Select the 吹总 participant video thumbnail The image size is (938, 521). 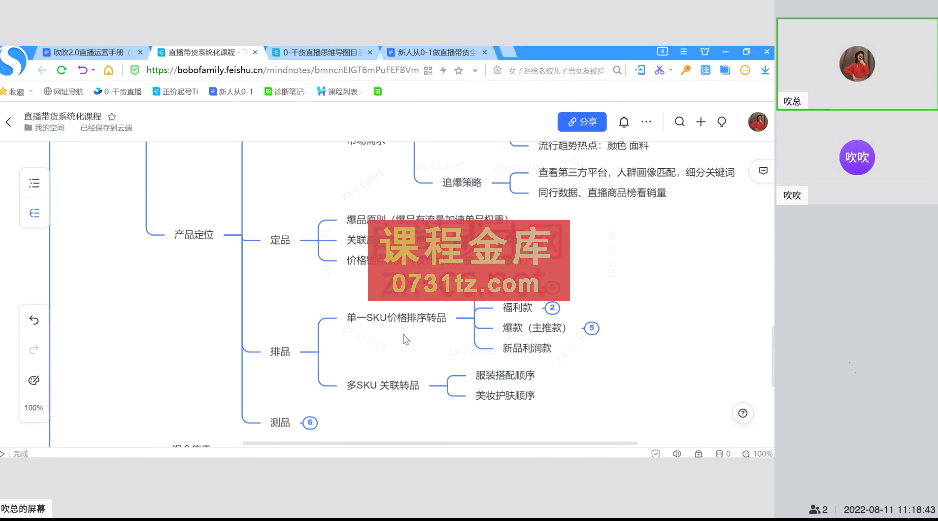(857, 64)
